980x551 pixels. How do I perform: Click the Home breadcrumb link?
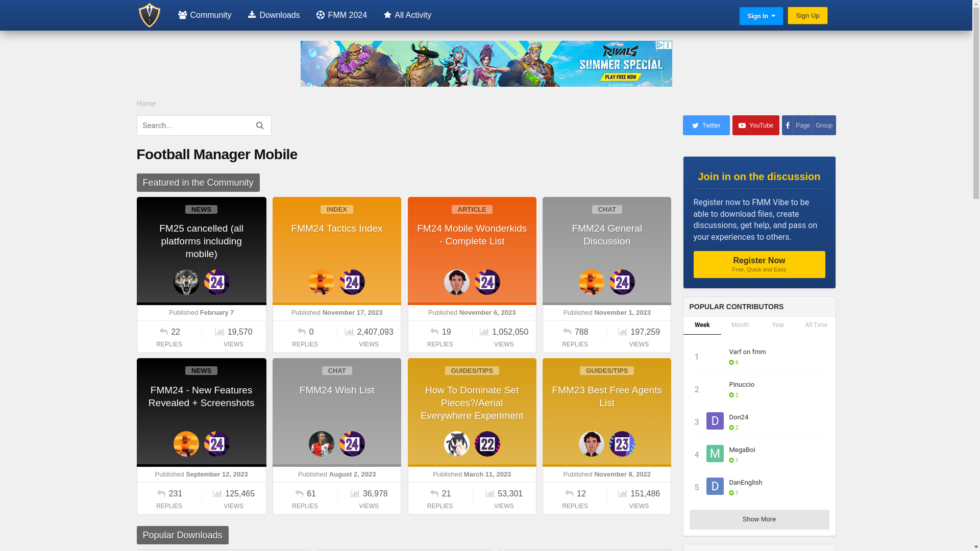coord(146,104)
